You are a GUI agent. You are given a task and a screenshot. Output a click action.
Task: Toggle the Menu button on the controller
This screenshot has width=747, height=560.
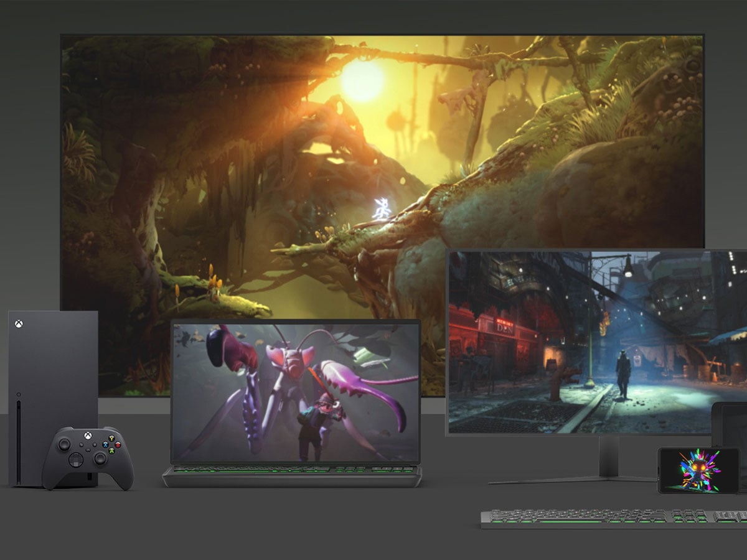95,444
